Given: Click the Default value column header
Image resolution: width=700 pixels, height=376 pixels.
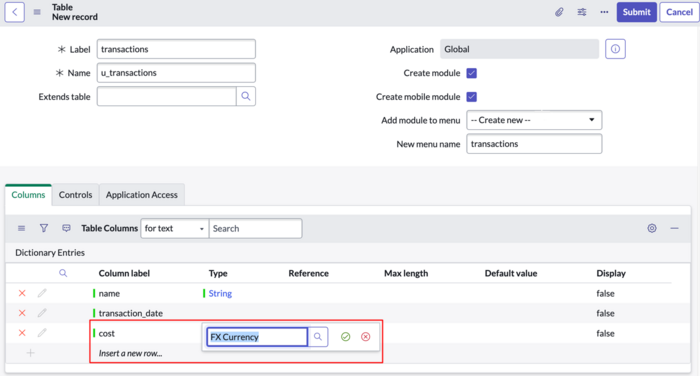Looking at the screenshot, I should click(511, 273).
